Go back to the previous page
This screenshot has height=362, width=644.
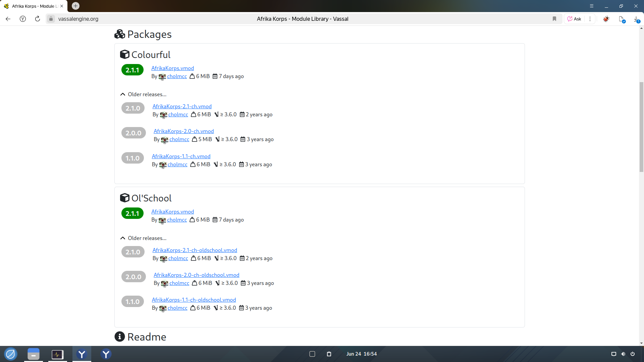8,19
